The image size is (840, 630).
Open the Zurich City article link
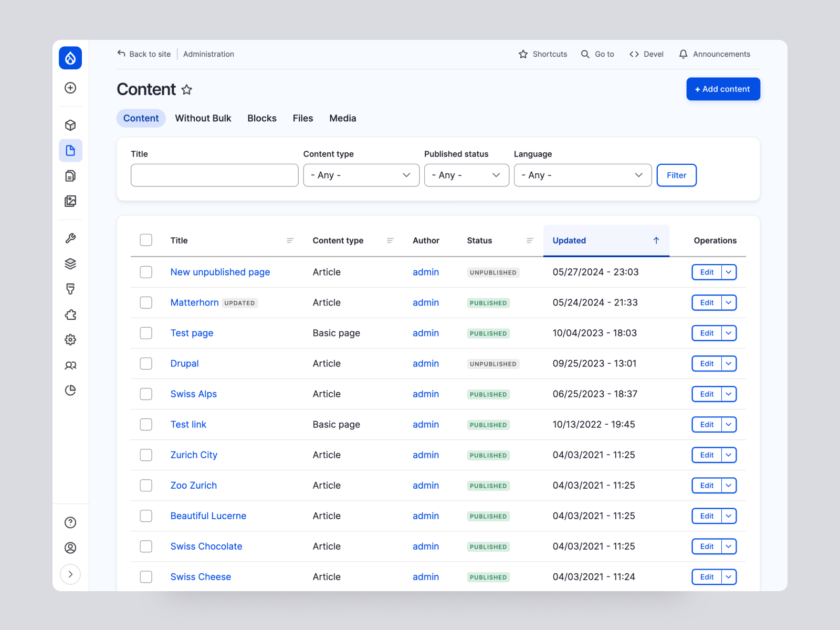pyautogui.click(x=194, y=455)
